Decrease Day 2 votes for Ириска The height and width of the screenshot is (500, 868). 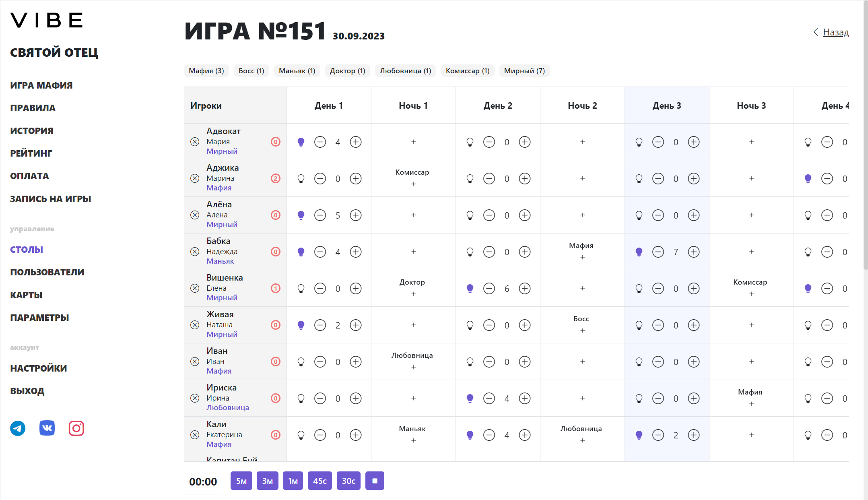click(489, 398)
